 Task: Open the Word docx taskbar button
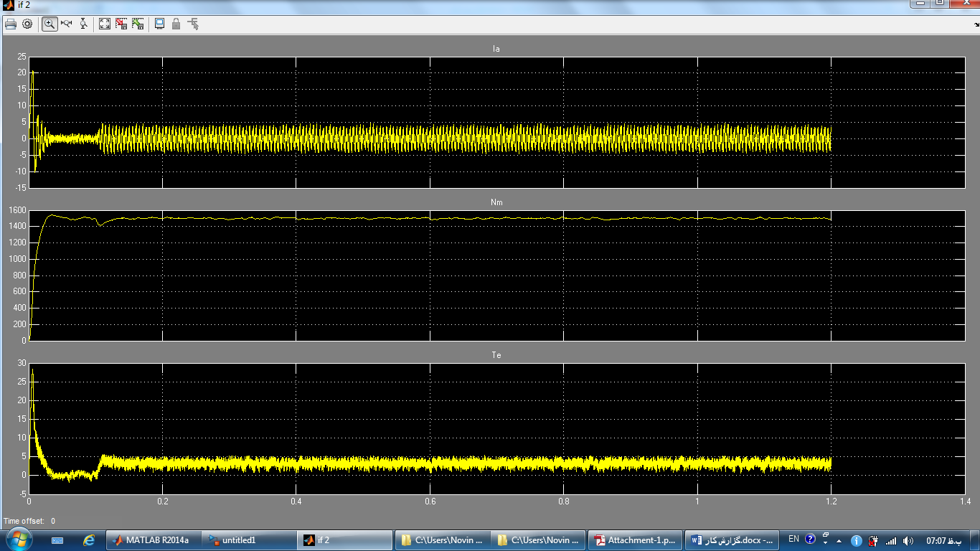click(732, 540)
